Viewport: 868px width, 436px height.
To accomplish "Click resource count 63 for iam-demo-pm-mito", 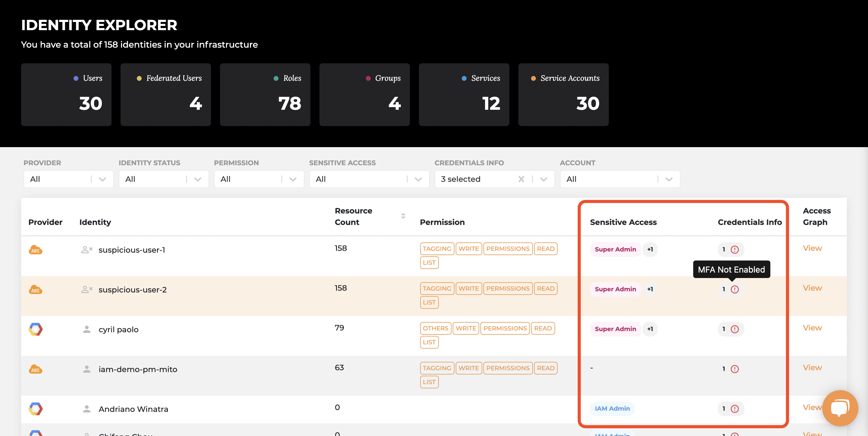I will (x=339, y=368).
